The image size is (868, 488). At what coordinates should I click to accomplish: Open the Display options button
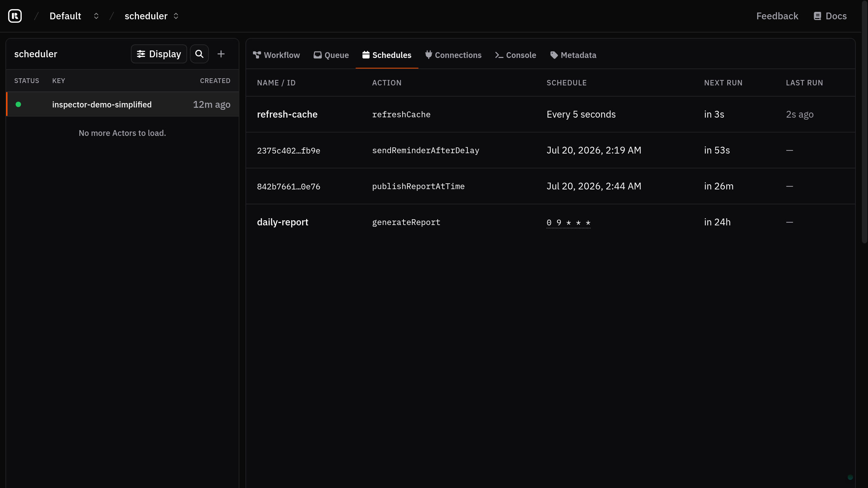click(159, 54)
